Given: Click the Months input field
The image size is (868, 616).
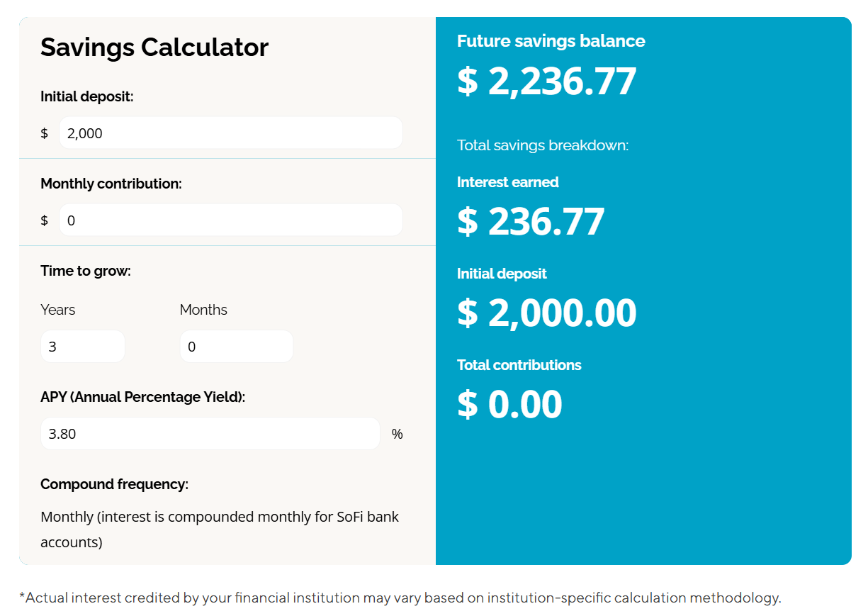Looking at the screenshot, I should coord(236,346).
